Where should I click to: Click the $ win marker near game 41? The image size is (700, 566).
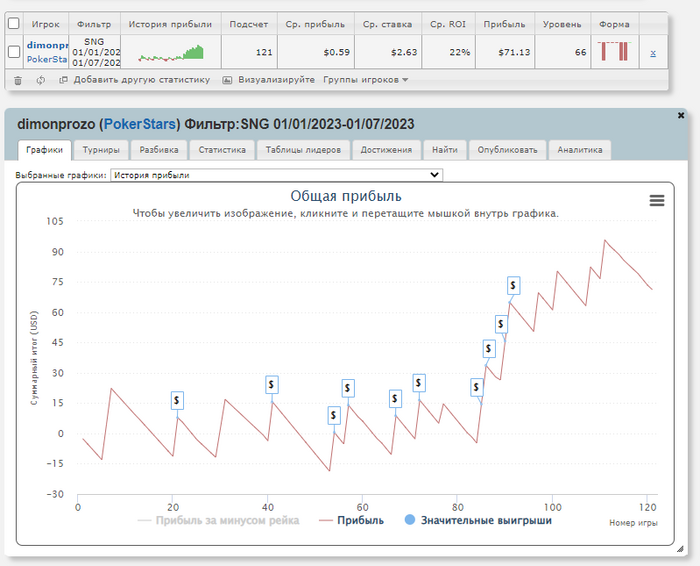coord(271,384)
